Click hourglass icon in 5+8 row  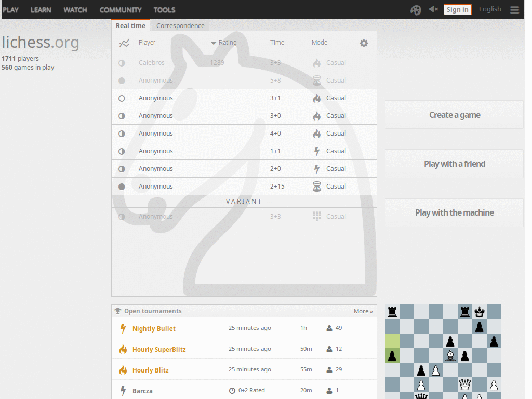point(316,81)
